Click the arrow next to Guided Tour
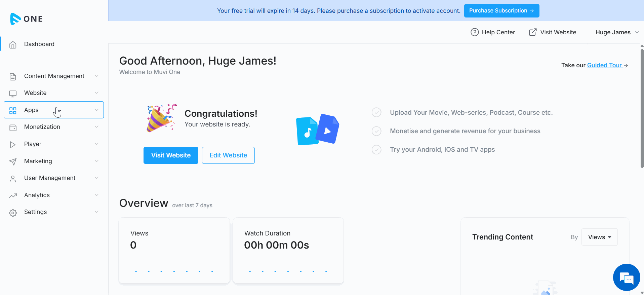Screen dimensions: 644x295 [x=626, y=66]
